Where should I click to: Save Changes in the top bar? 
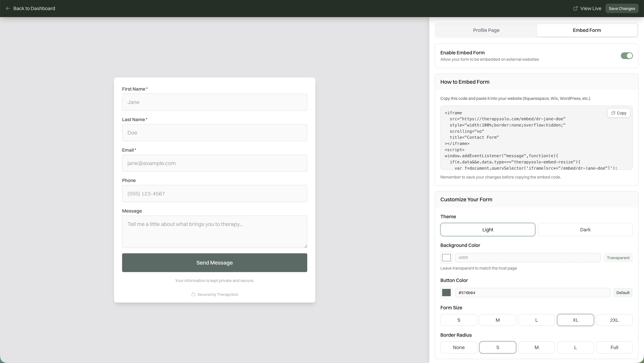[622, 8]
